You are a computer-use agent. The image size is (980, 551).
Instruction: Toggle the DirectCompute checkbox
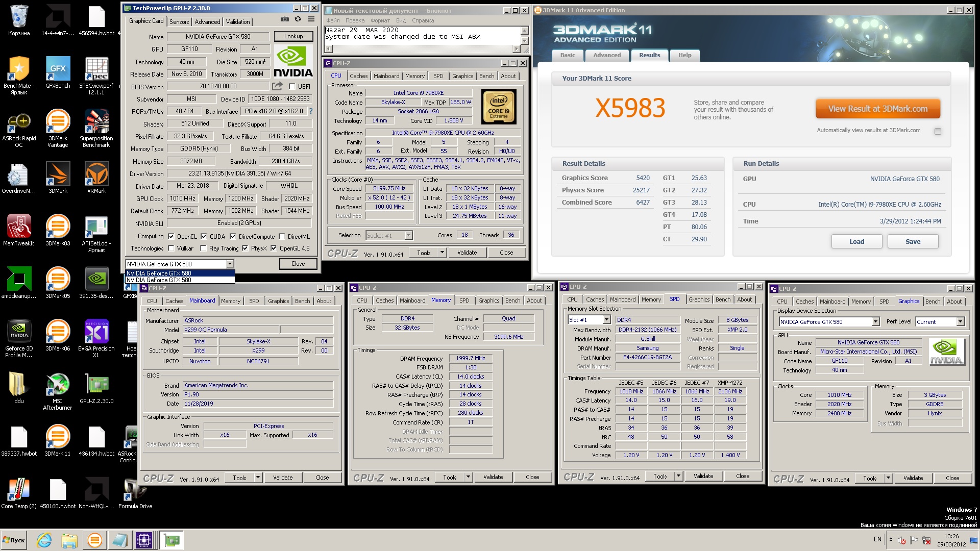tap(233, 237)
